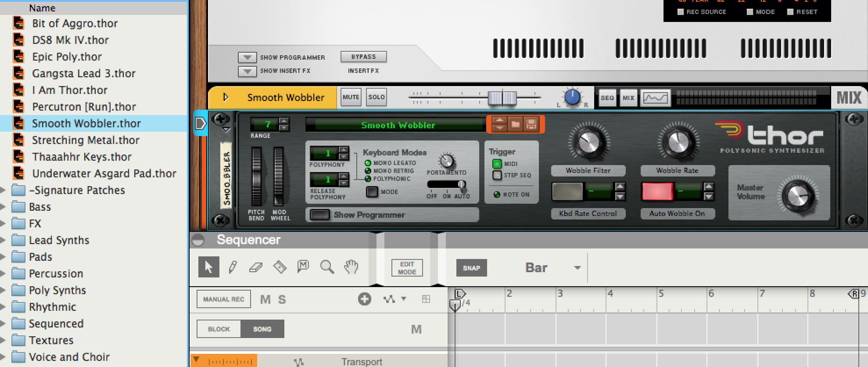Expand the Smooth Wobbler channel strip triangle
Image resolution: width=868 pixels, height=367 pixels.
[226, 97]
